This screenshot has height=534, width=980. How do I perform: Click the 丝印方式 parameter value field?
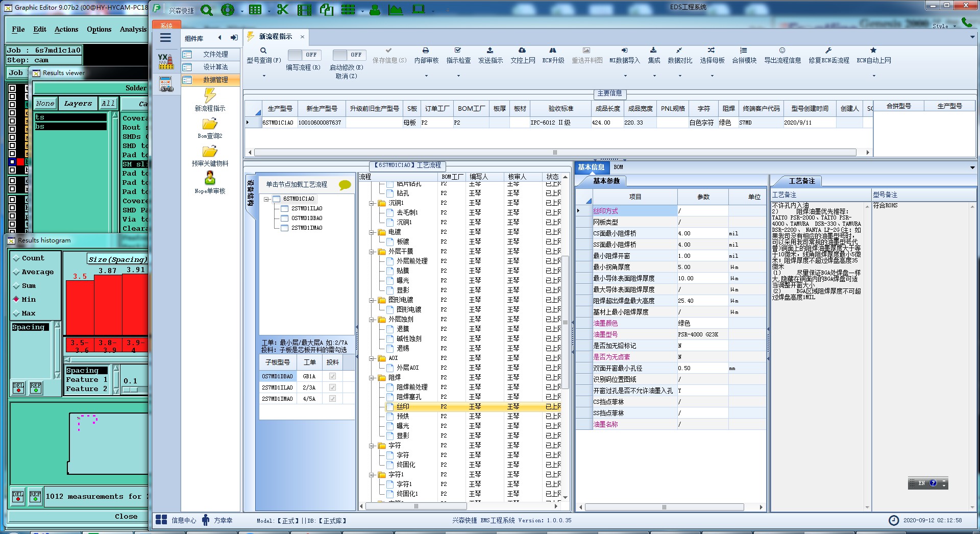(702, 211)
